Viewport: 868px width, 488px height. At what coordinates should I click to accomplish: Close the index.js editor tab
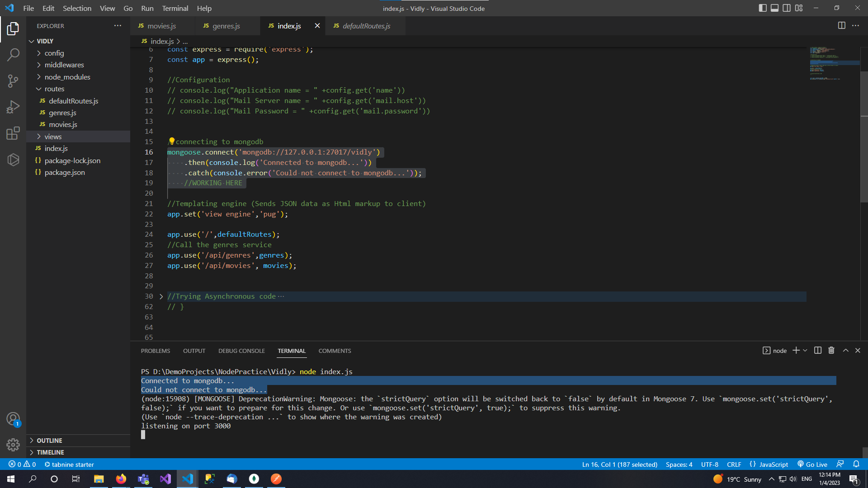tap(317, 26)
